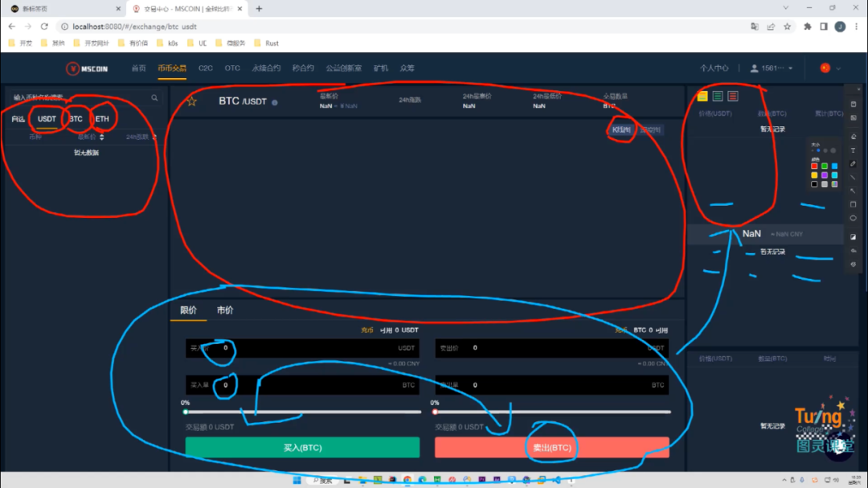
Task: Select the eraser tool in annotation toolbar
Action: 853,136
